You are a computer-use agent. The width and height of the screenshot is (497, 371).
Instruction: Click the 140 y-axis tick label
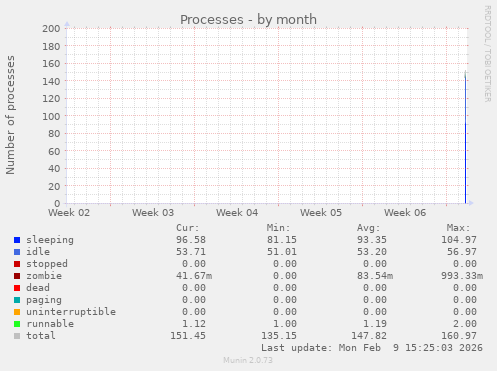pos(51,81)
